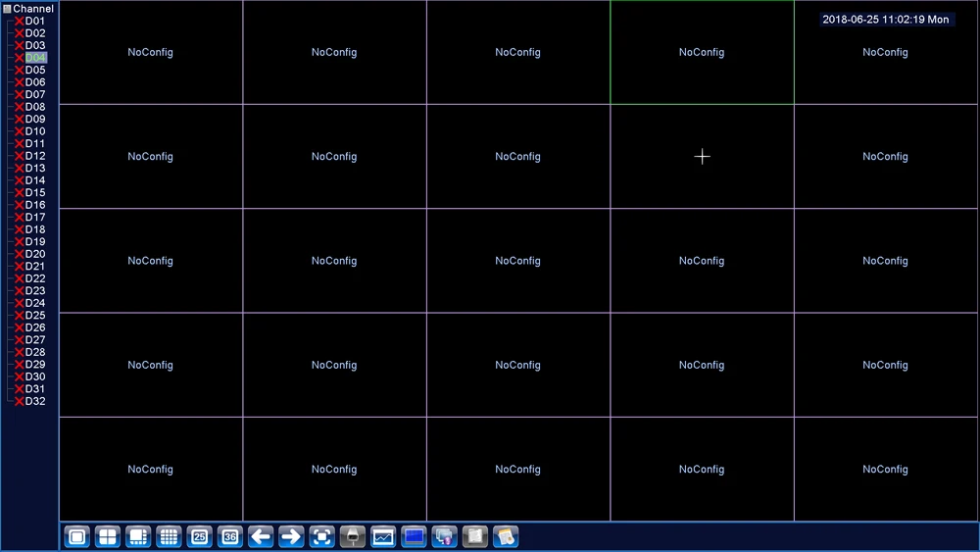Viewport: 980px width, 552px height.
Task: Go to previous page with left arrow
Action: 261,536
